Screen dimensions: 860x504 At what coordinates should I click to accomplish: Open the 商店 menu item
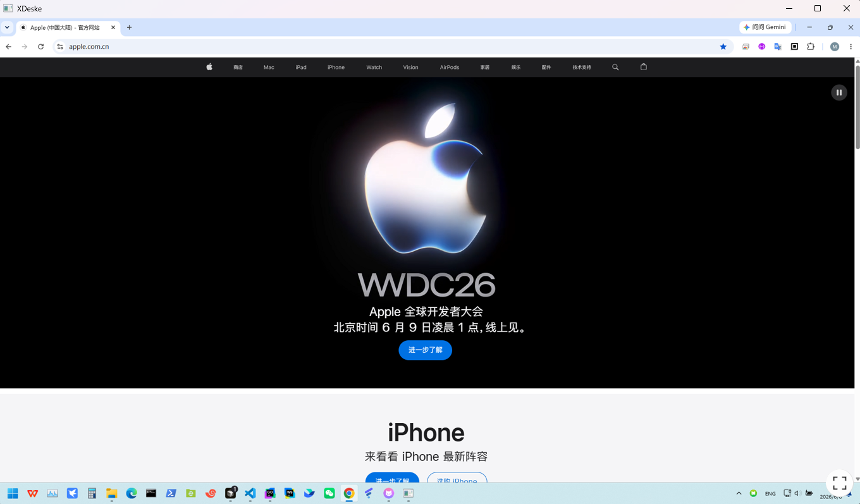tap(238, 67)
